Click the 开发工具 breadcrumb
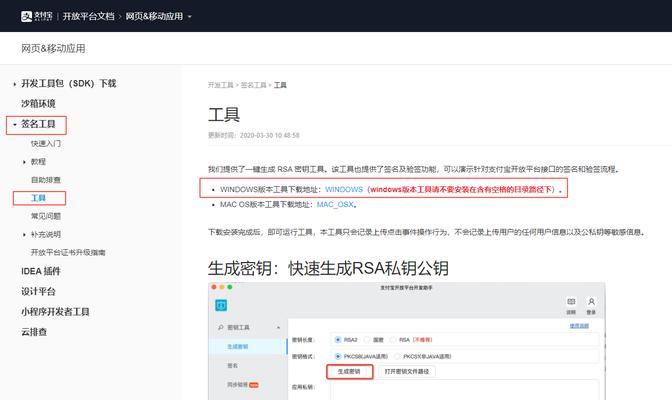This screenshot has width=672, height=400. point(220,85)
